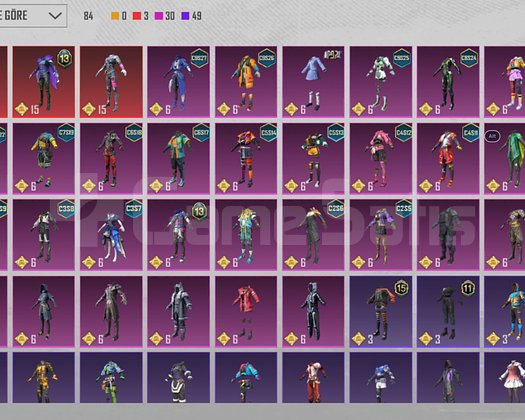Screen dimensions: 525x420
Task: Click the C7S19 badge on yellow-blue outfit
Action: [66, 133]
